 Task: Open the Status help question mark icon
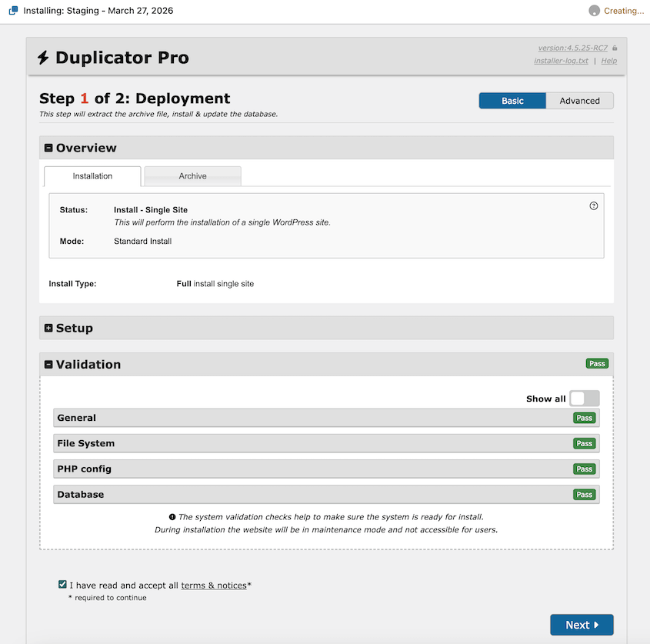(594, 205)
